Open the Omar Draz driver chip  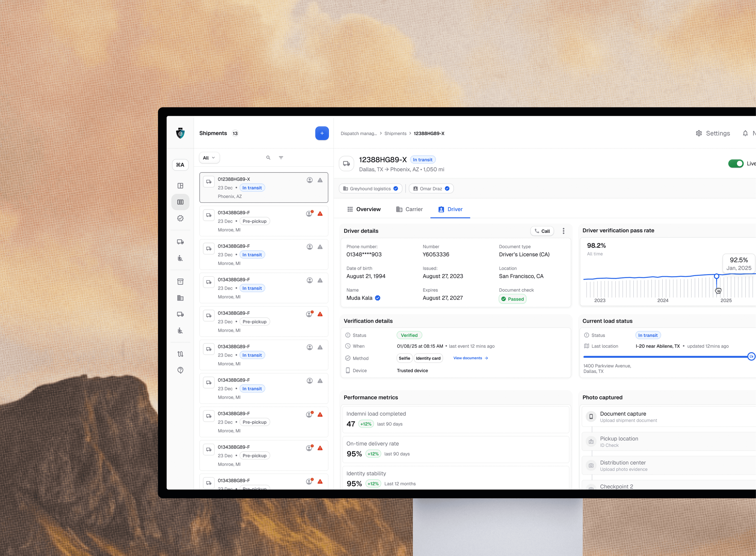[431, 189]
